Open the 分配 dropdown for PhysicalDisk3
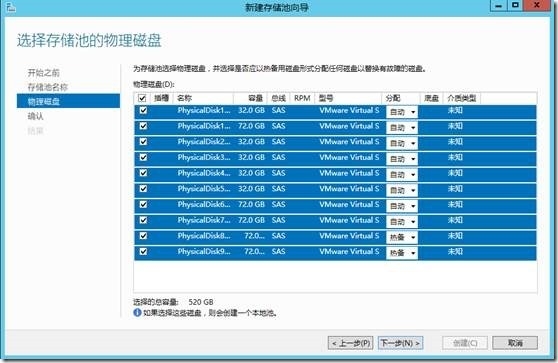Screen dimensions: 558x363 (x=402, y=159)
